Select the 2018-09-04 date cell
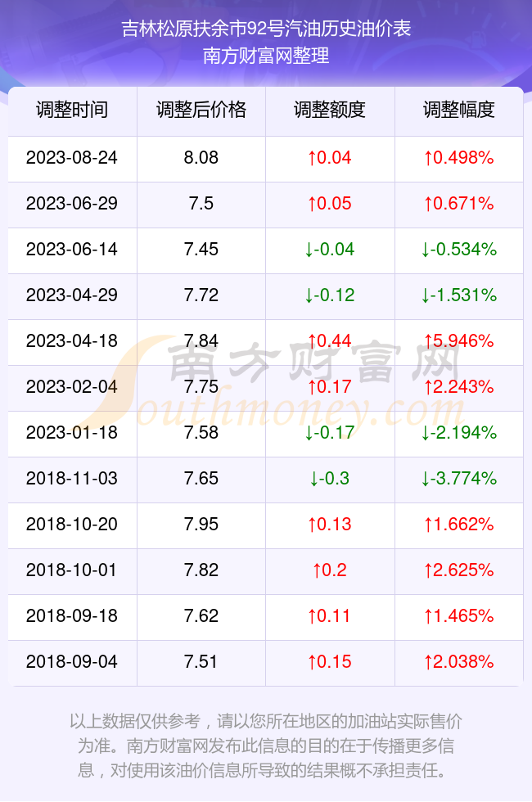Image resolution: width=532 pixels, height=802 pixels. pos(72,661)
